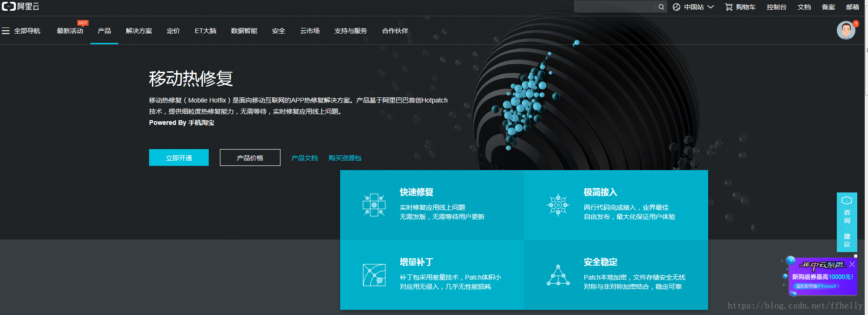
Task: Open the user avatar profile
Action: tap(846, 30)
